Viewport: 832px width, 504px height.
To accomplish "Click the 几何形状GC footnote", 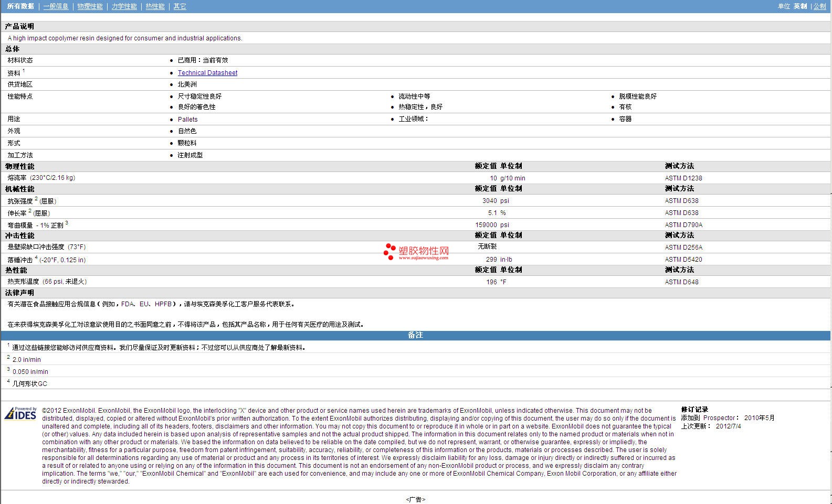I will click(29, 384).
